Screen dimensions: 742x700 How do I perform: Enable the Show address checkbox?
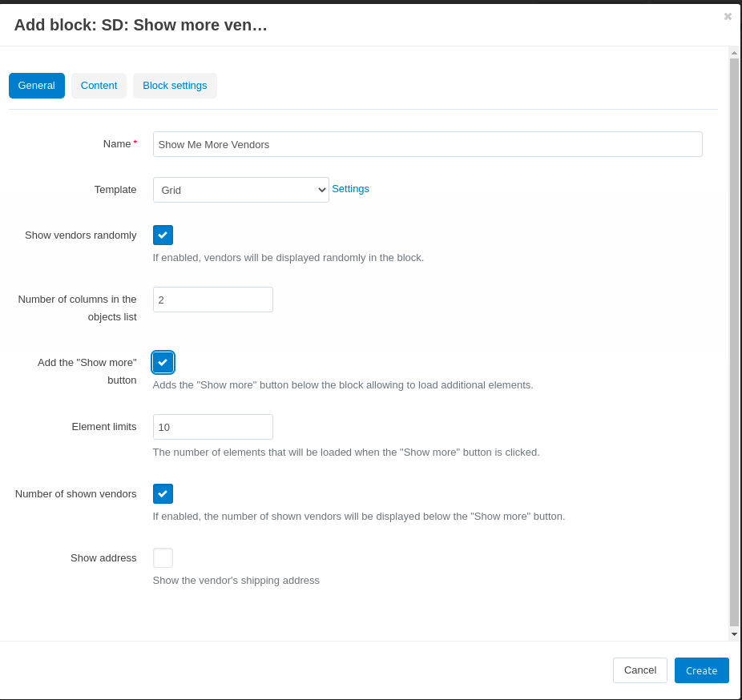pyautogui.click(x=163, y=557)
